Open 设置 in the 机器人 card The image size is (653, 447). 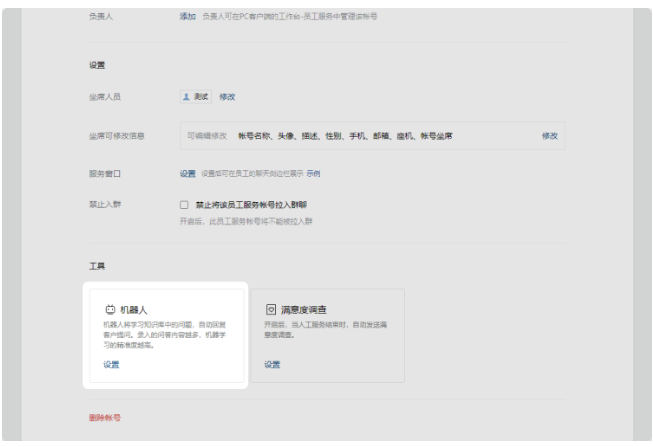110,364
